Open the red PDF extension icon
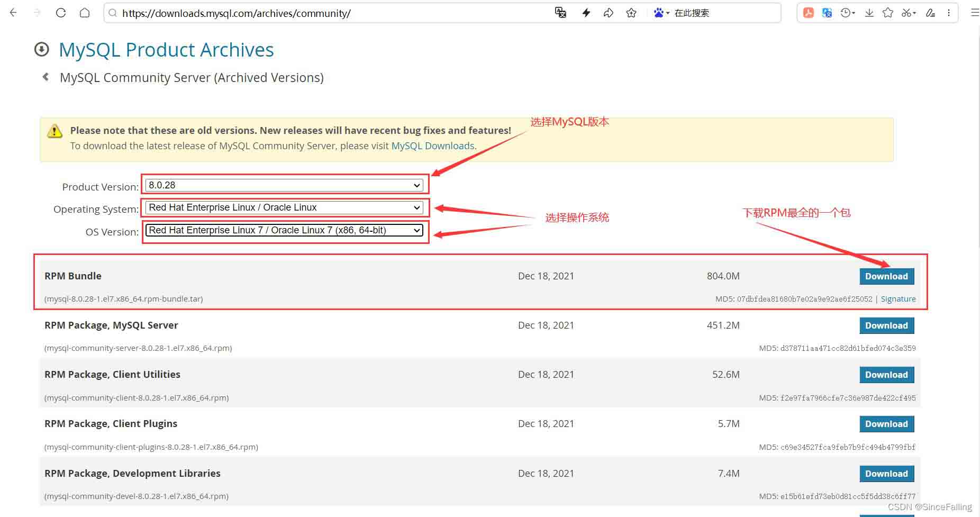 [x=809, y=13]
